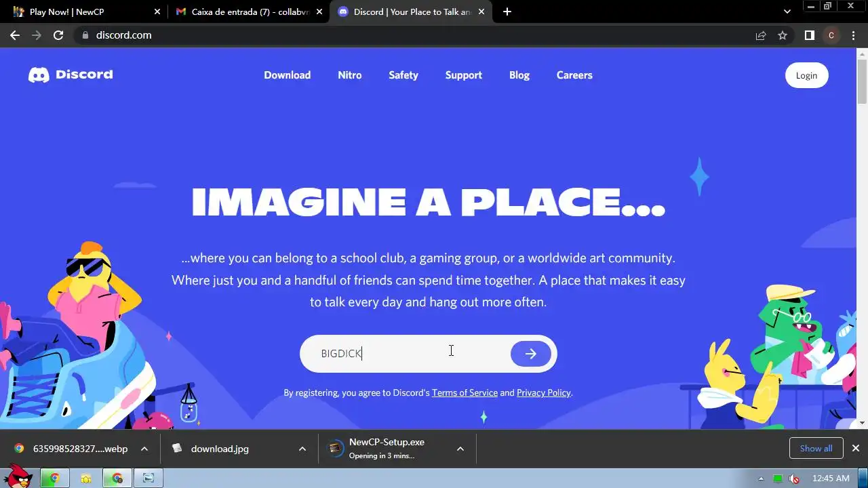Screen dimensions: 868x488
Task: Submit username with the arrow button
Action: pyautogui.click(x=530, y=354)
